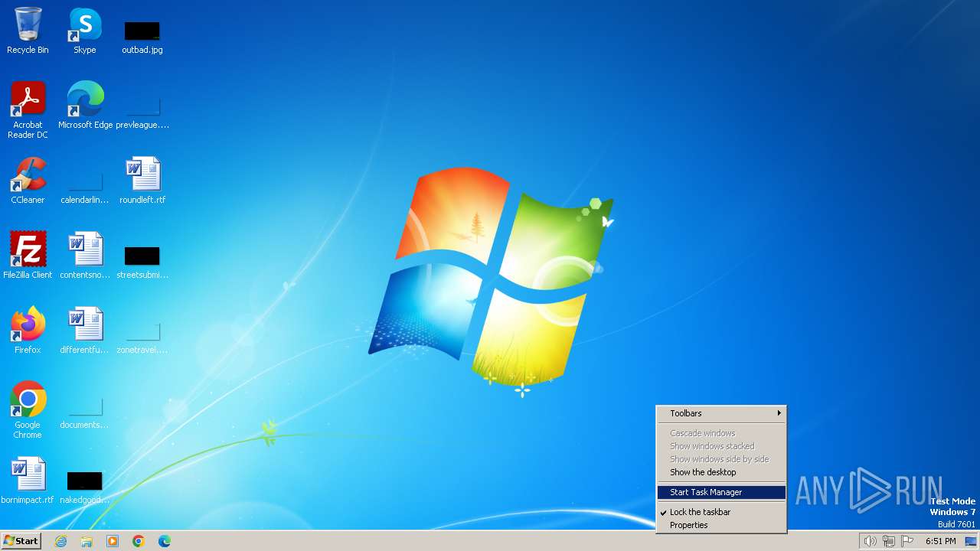Open Action Center flag tray icon

pos(907,541)
